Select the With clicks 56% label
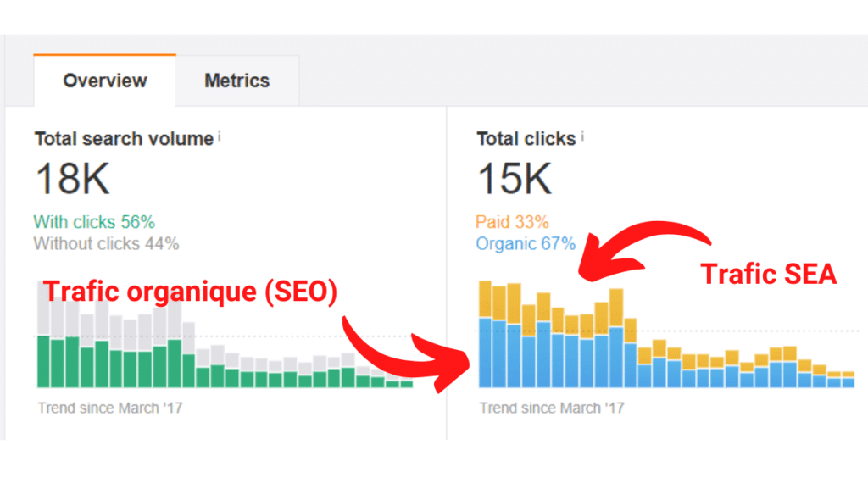The image size is (868, 489). coord(94,222)
